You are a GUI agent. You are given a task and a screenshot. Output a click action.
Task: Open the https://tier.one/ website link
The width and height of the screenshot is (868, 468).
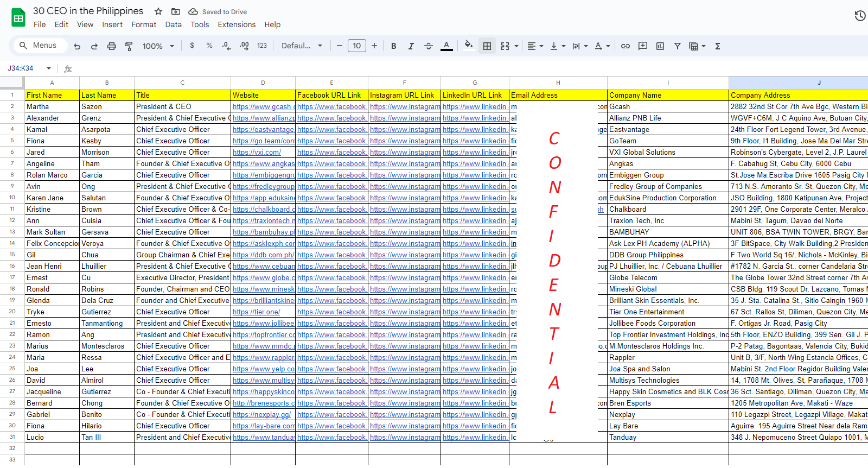[257, 312]
